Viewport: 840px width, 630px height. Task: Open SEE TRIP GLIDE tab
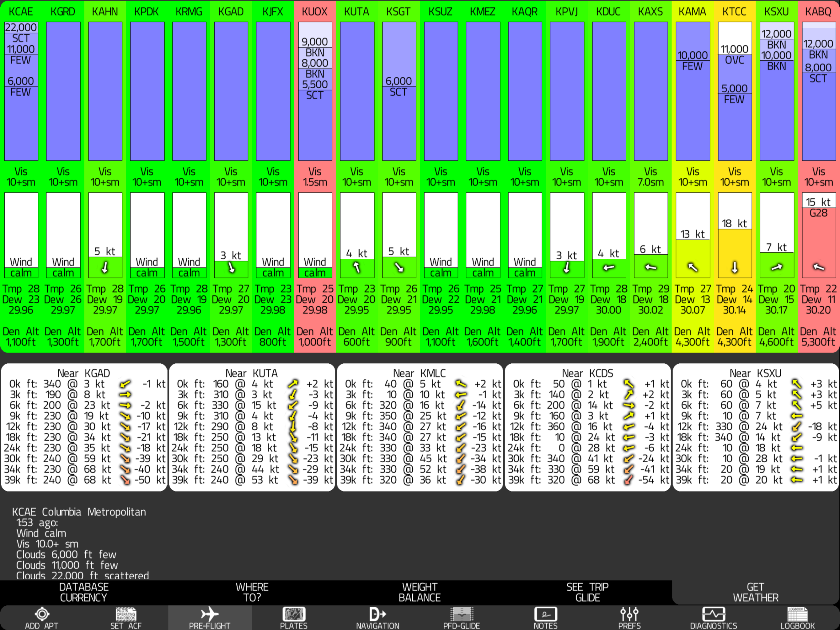(588, 592)
